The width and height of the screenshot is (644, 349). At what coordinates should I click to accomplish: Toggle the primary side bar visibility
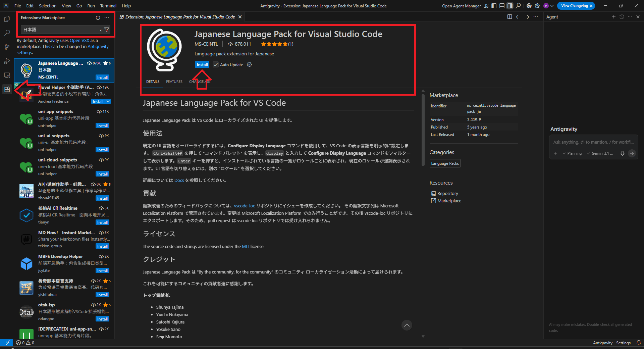tap(493, 6)
